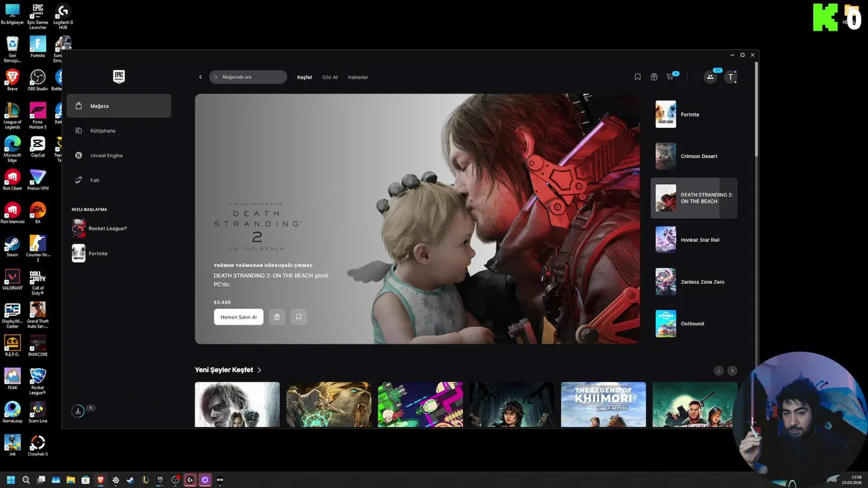
Task: Click the Epic Games logo in launcher
Action: pyautogui.click(x=119, y=77)
